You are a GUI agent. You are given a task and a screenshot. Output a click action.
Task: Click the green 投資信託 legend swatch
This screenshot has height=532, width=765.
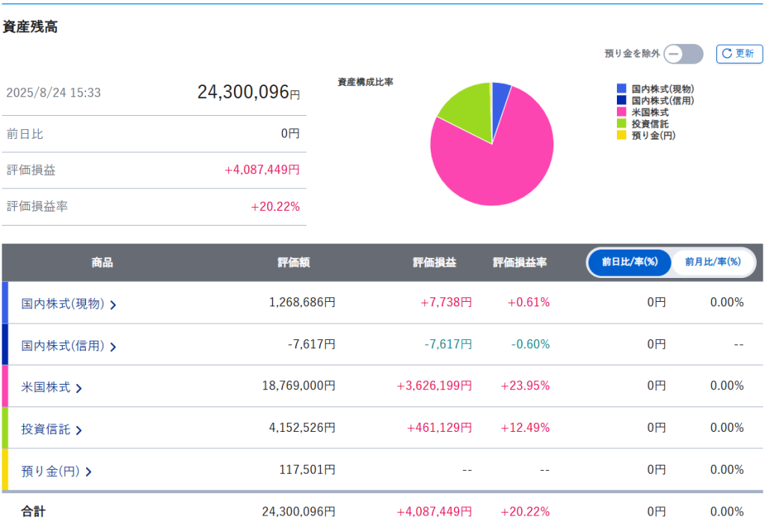click(x=621, y=123)
